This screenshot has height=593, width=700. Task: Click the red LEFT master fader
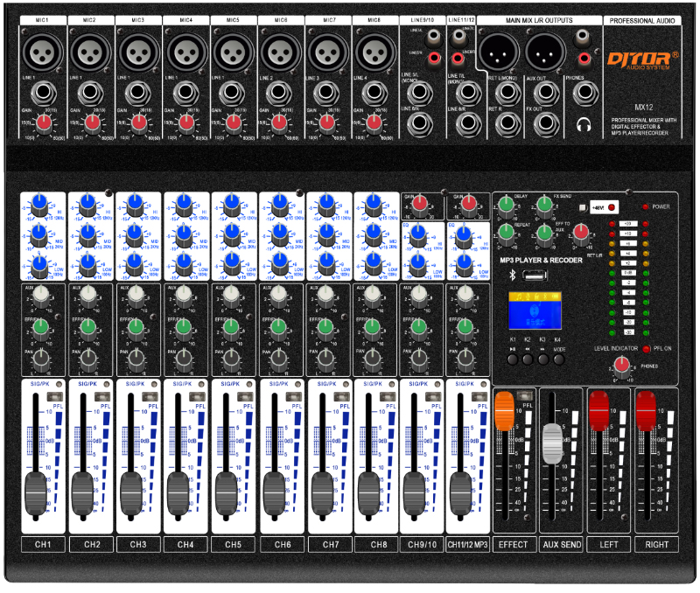[599, 411]
